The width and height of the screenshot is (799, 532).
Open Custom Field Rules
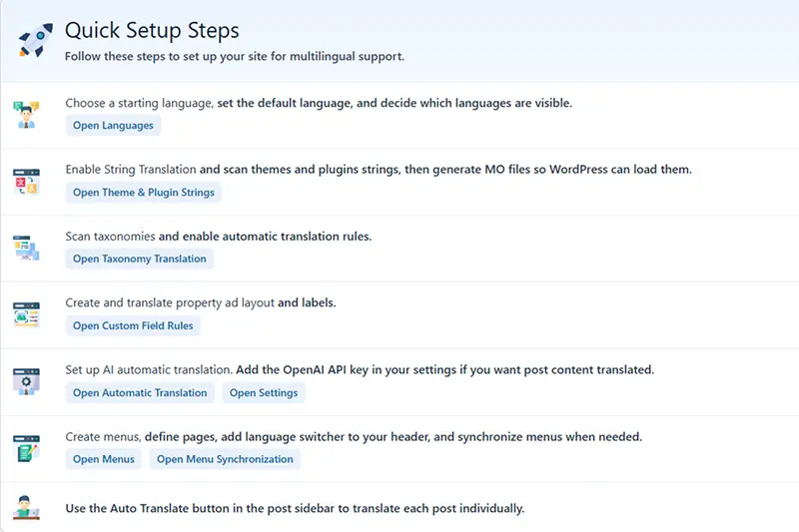click(134, 326)
